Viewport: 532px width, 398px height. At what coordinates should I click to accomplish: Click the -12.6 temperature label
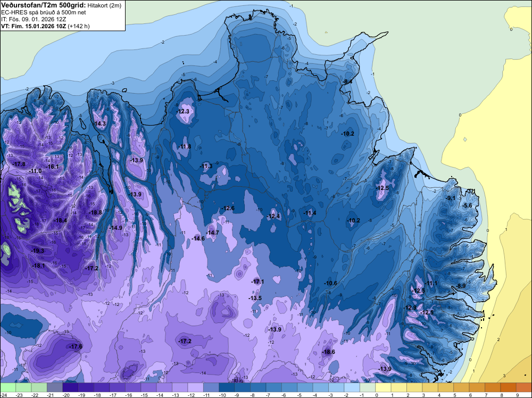tap(228, 208)
